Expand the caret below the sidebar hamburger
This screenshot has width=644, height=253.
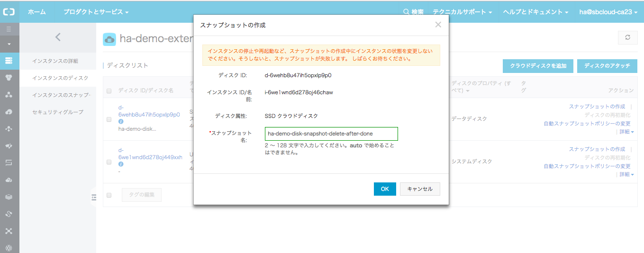coord(9,44)
